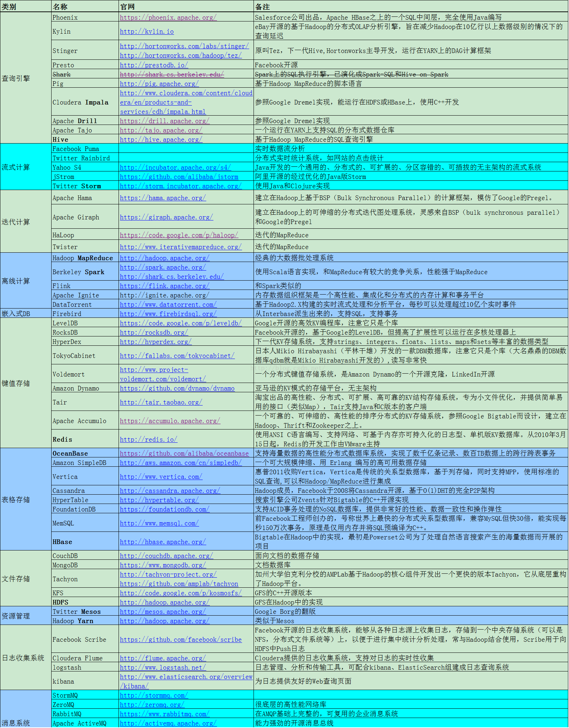Follow fallabs.com/tokyocabinet link

pos(177,355)
